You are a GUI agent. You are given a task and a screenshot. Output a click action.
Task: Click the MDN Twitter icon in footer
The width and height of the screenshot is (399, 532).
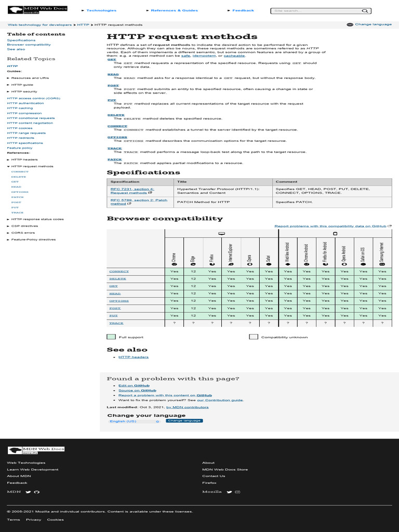click(x=28, y=492)
